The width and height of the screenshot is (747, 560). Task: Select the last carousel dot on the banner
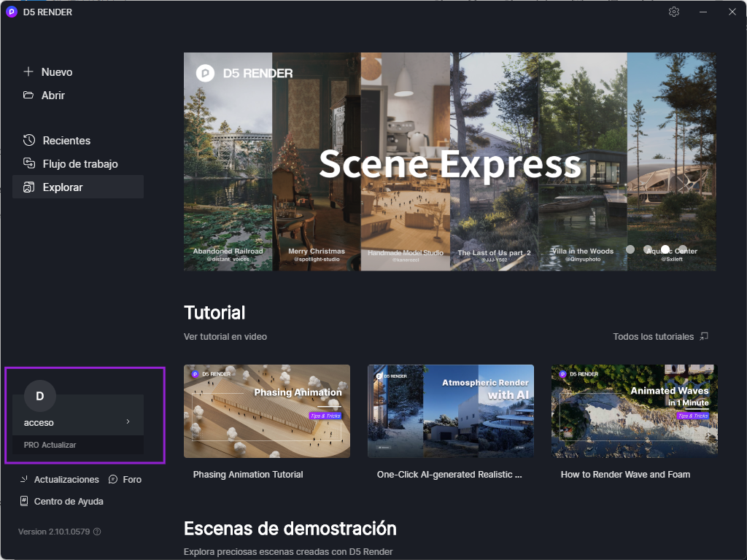pyautogui.click(x=683, y=249)
